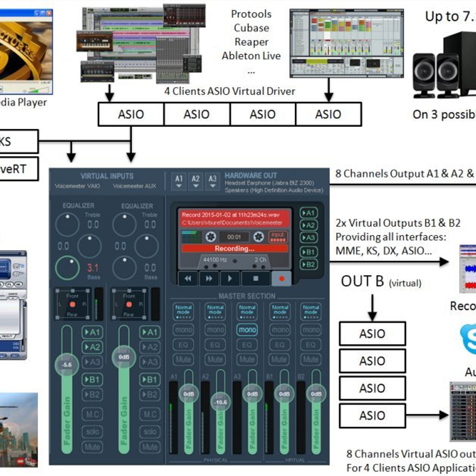Change A2 bus Normal mode selector

[x=215, y=311]
